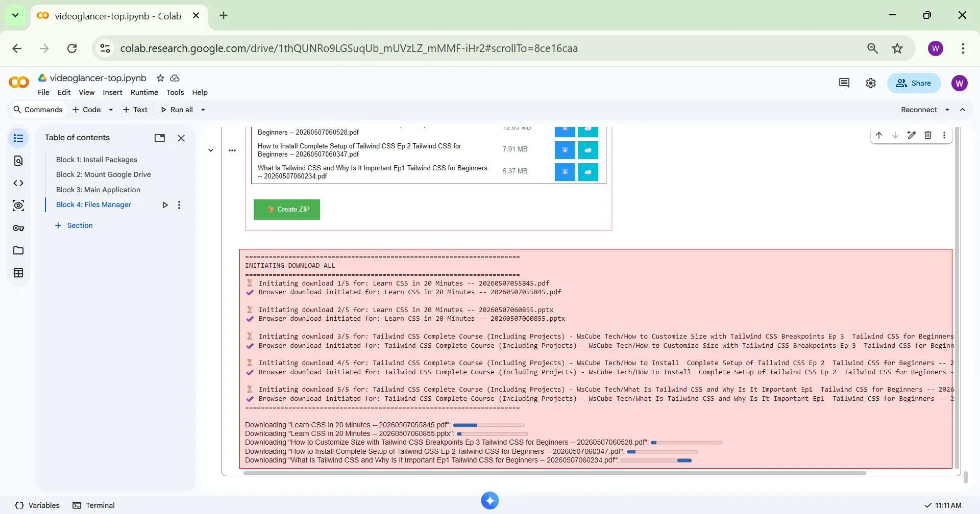Download the 5.37 MB PDF file
This screenshot has width=980, height=514.
click(x=565, y=172)
